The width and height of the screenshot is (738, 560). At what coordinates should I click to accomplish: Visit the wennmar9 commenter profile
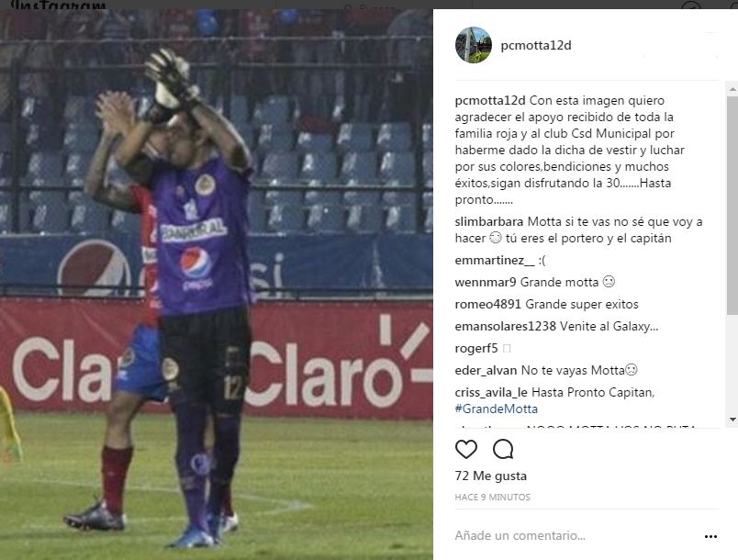click(x=486, y=283)
